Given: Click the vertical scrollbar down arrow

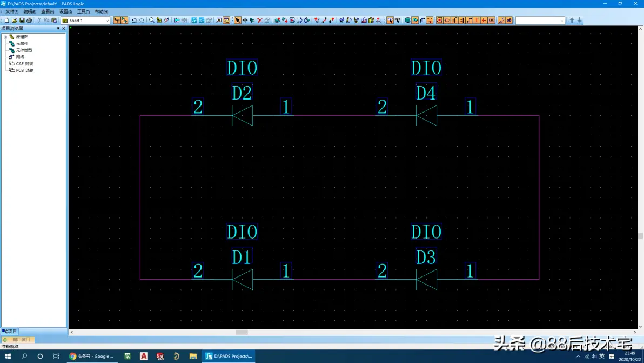Looking at the screenshot, I should (640, 326).
